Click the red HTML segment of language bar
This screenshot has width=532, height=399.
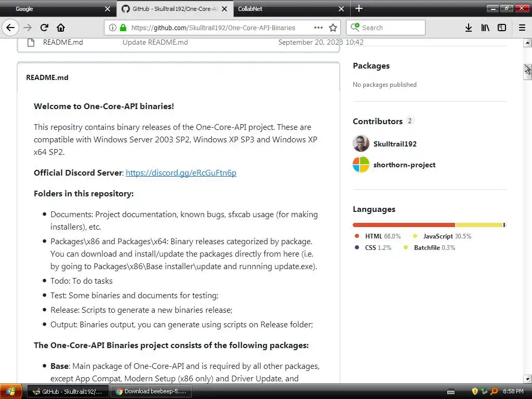404,225
